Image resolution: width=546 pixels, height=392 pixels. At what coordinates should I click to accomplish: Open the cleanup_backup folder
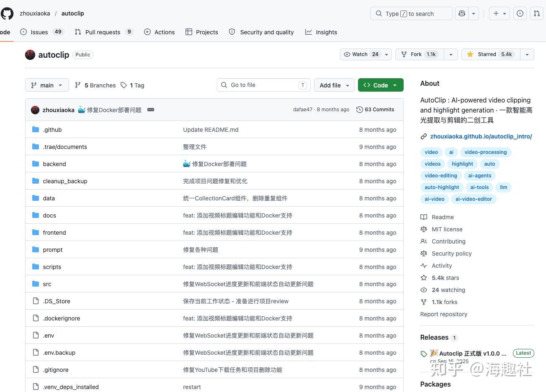[x=65, y=181]
